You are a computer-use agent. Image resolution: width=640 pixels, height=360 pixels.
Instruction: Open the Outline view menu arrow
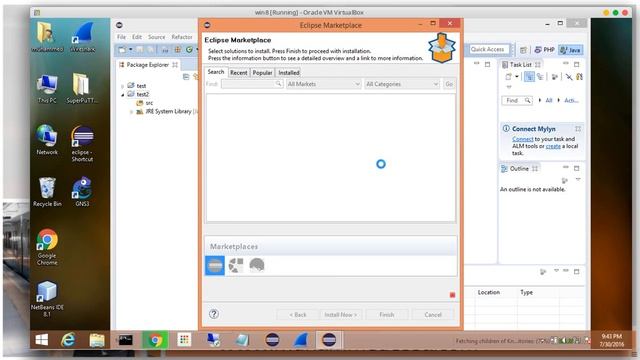[x=578, y=180]
